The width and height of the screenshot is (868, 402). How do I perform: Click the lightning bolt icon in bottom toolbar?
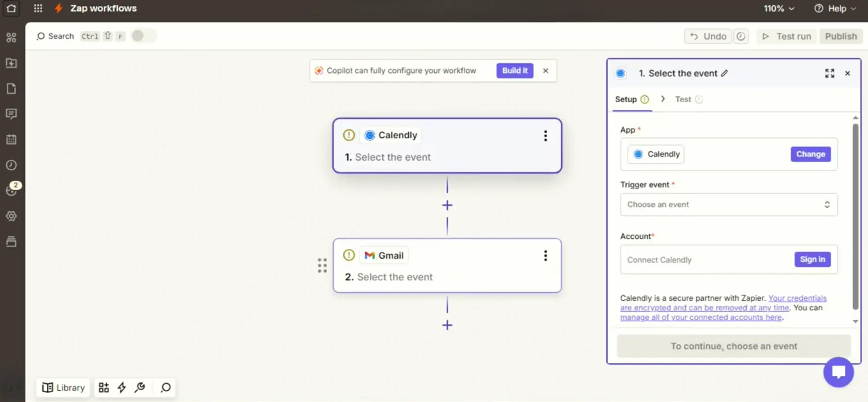coord(122,387)
